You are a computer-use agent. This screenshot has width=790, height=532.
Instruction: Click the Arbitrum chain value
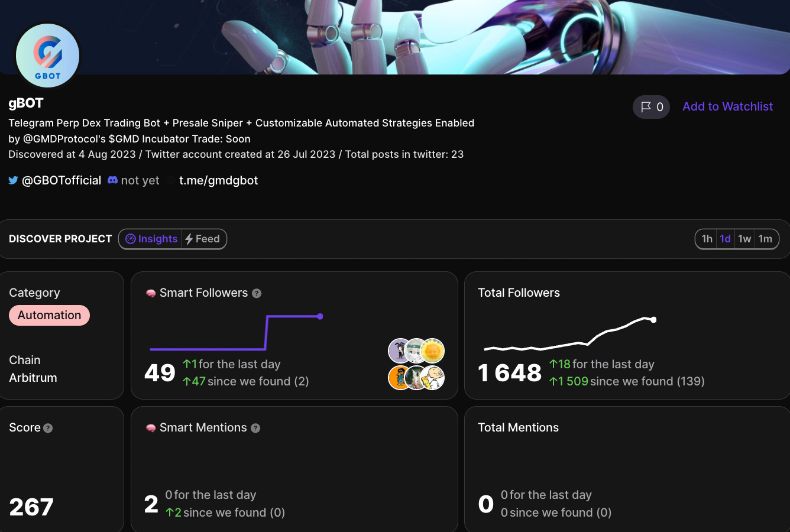[x=33, y=378]
